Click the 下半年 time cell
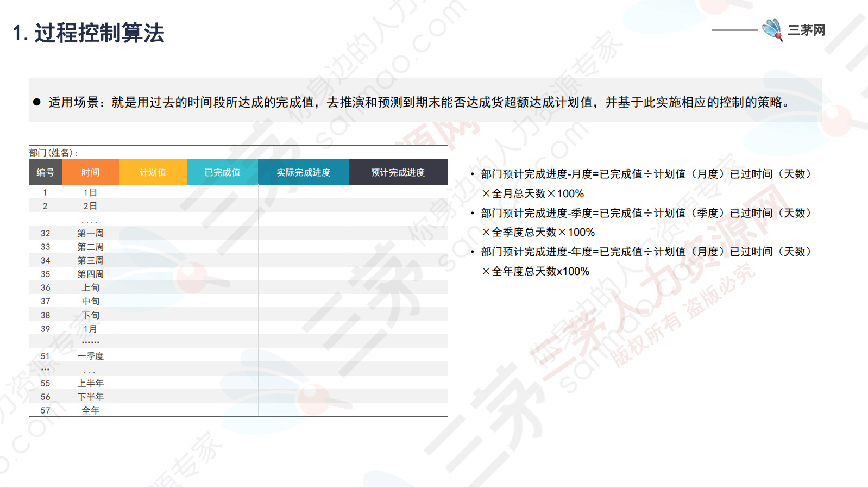 (90, 397)
